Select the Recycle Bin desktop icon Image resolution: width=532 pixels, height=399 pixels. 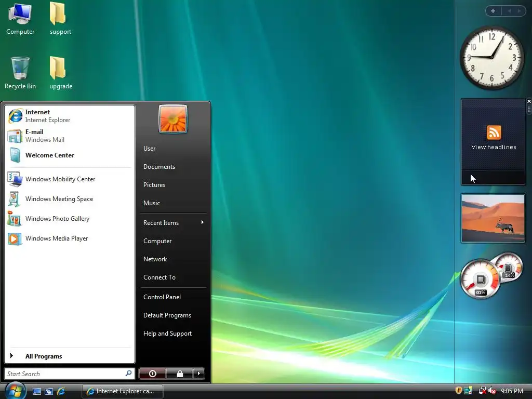(20, 73)
